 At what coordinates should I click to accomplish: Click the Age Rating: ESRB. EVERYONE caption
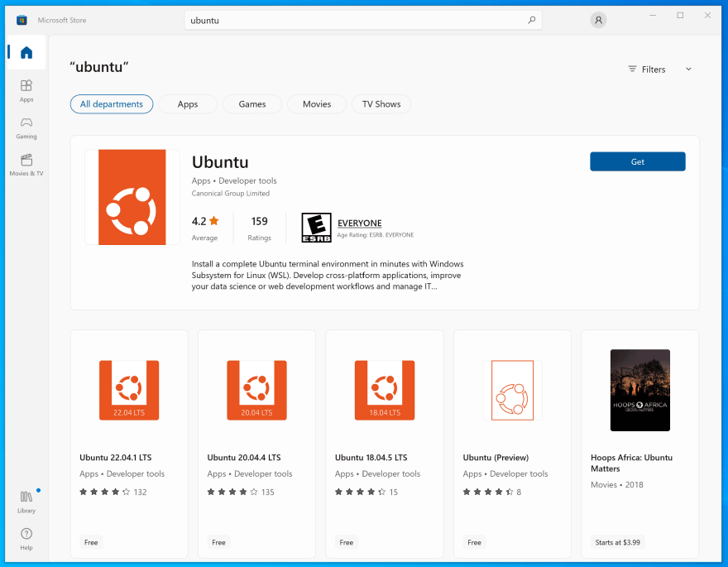(x=375, y=235)
